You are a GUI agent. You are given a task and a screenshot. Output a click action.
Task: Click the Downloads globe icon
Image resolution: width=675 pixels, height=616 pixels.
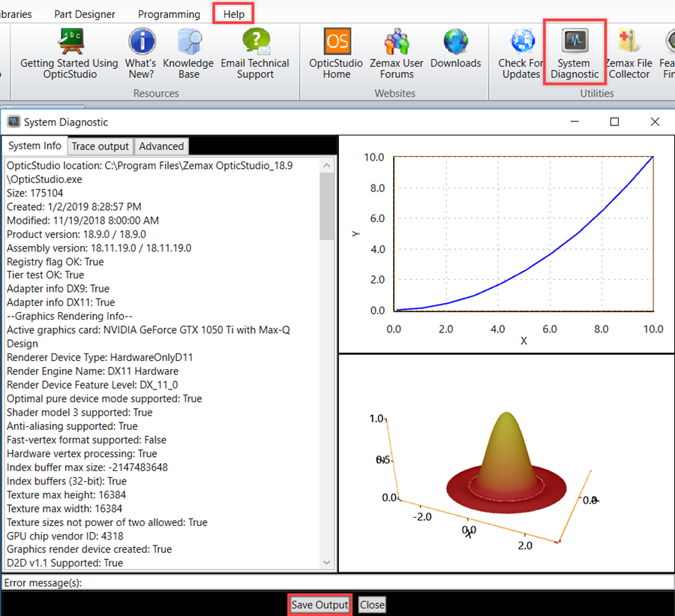[x=455, y=41]
